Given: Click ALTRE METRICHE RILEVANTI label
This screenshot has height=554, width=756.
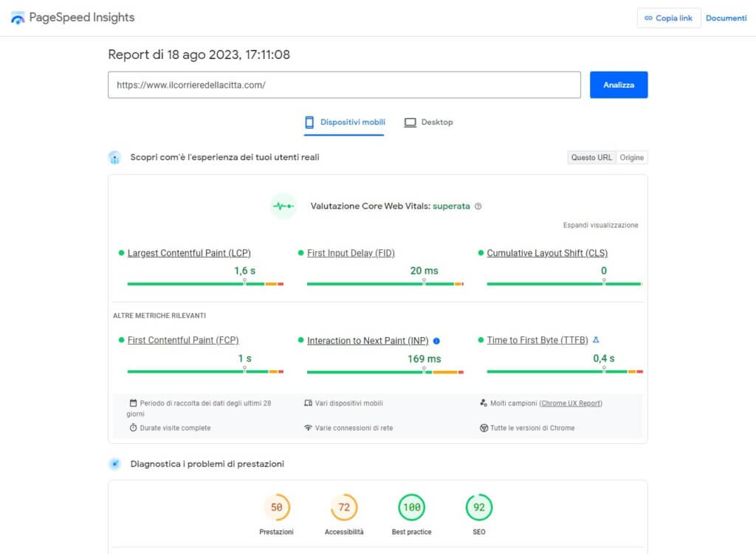Looking at the screenshot, I should point(159,316).
